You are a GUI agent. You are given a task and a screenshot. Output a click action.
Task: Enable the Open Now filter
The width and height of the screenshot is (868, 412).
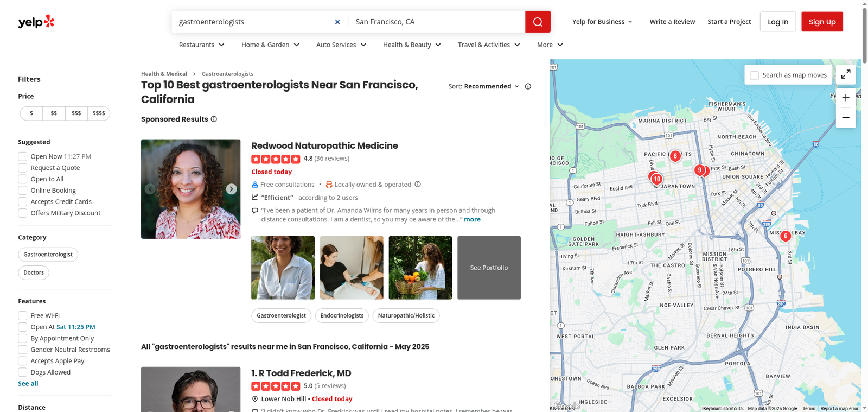click(x=23, y=156)
